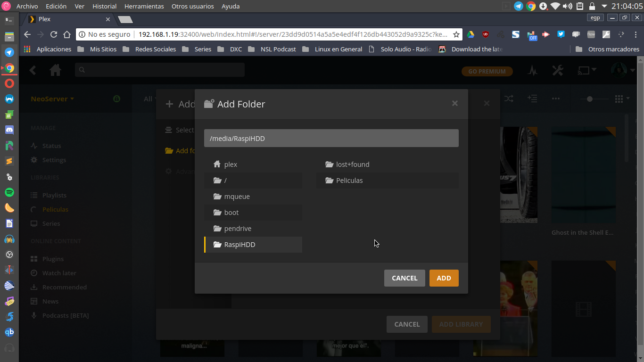Open the Historial menu
644x362 pixels.
104,6
